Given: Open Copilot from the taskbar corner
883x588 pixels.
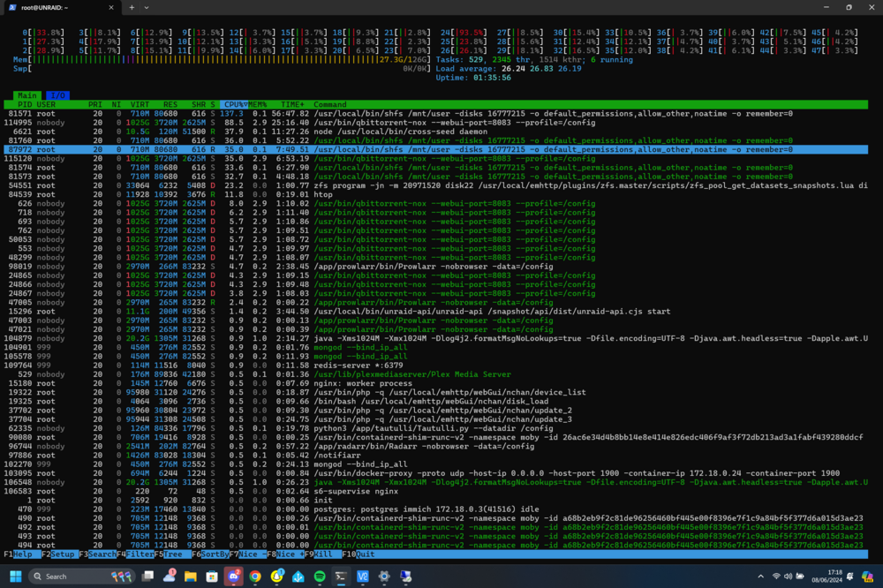Looking at the screenshot, I should point(867,577).
